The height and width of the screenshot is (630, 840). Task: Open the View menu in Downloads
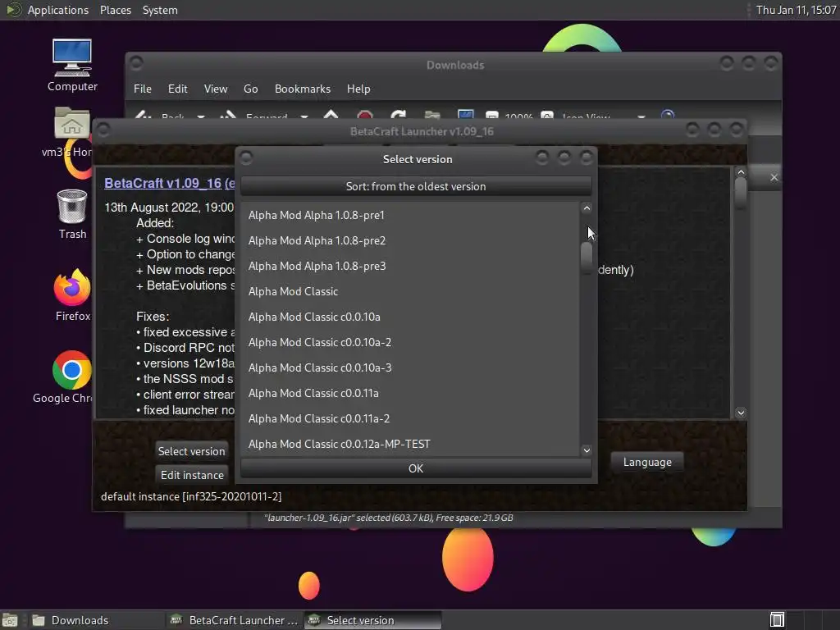click(216, 89)
